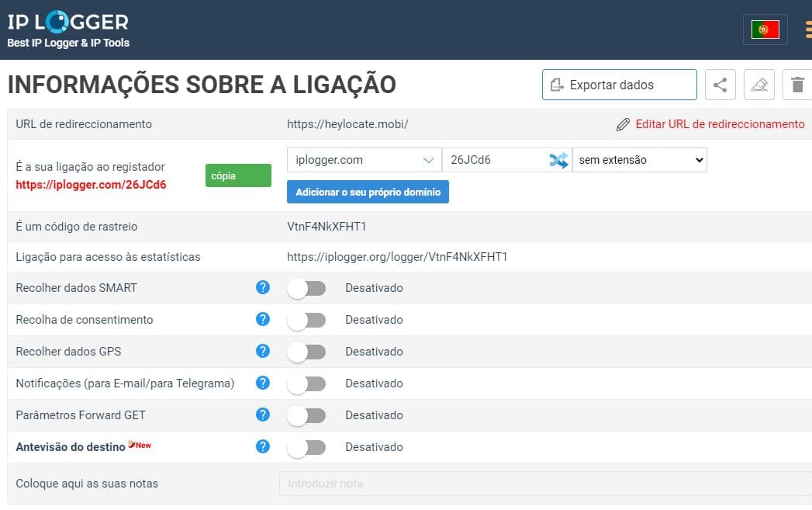The width and height of the screenshot is (812, 510).
Task: Click the eraser clear-data icon
Action: (x=758, y=85)
